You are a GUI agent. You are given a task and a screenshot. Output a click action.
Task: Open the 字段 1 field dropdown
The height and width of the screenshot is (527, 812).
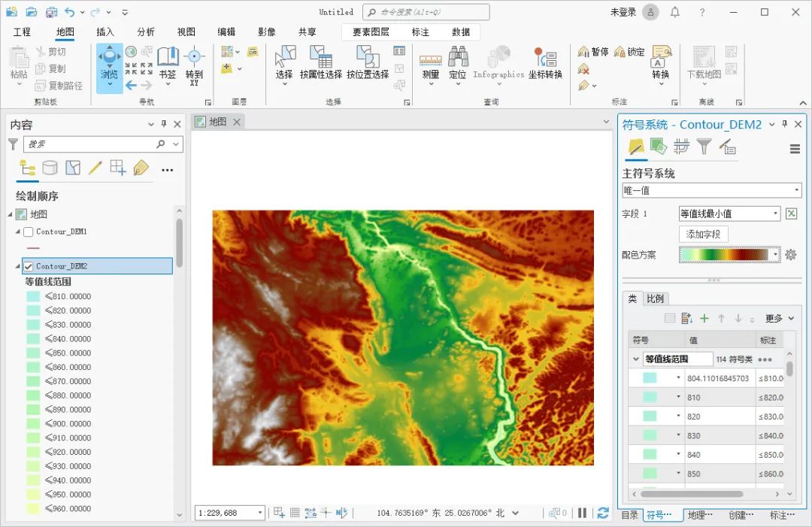coord(729,214)
